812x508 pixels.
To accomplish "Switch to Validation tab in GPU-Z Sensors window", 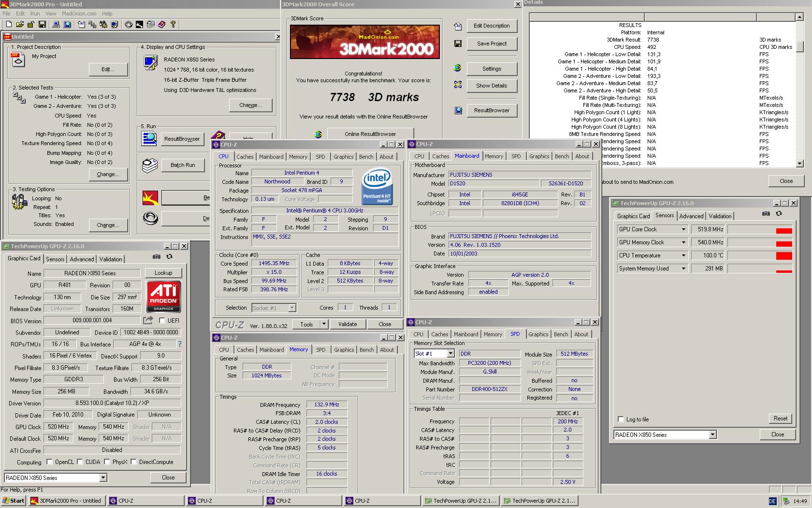I will tap(720, 216).
